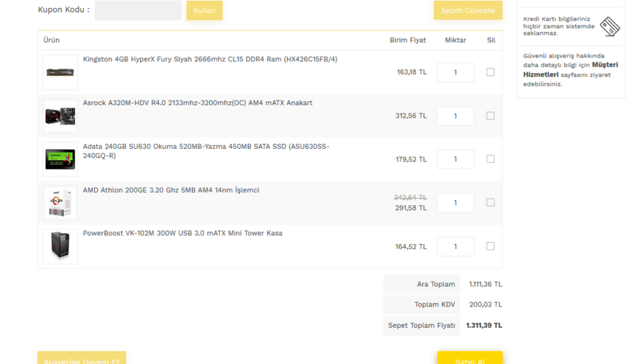Click the PowerBoost tower case product image
This screenshot has height=364, width=638.
click(x=60, y=246)
